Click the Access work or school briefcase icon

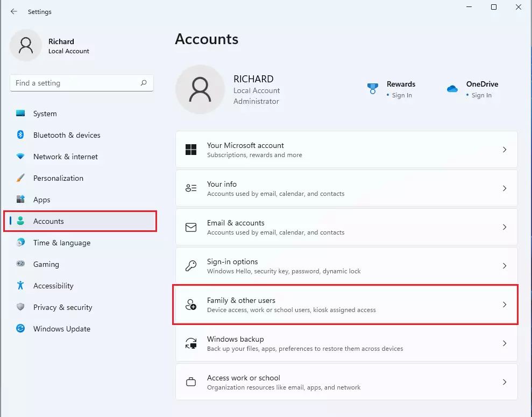click(190, 381)
